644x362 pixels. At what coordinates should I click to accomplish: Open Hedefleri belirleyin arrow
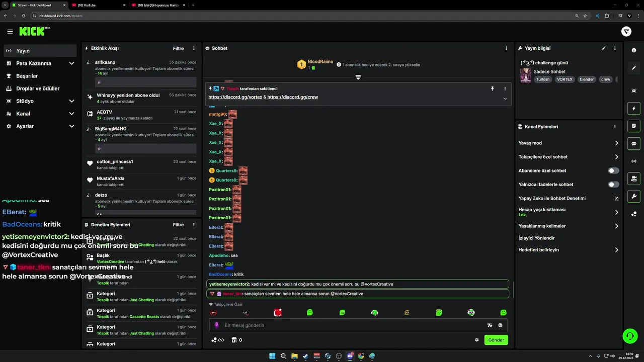(616, 250)
